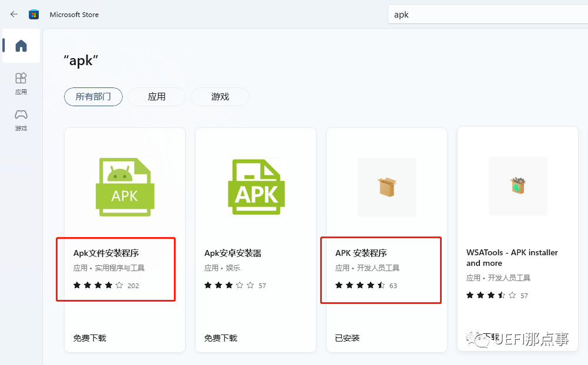Select the 所有部门 filter tab

tap(93, 97)
